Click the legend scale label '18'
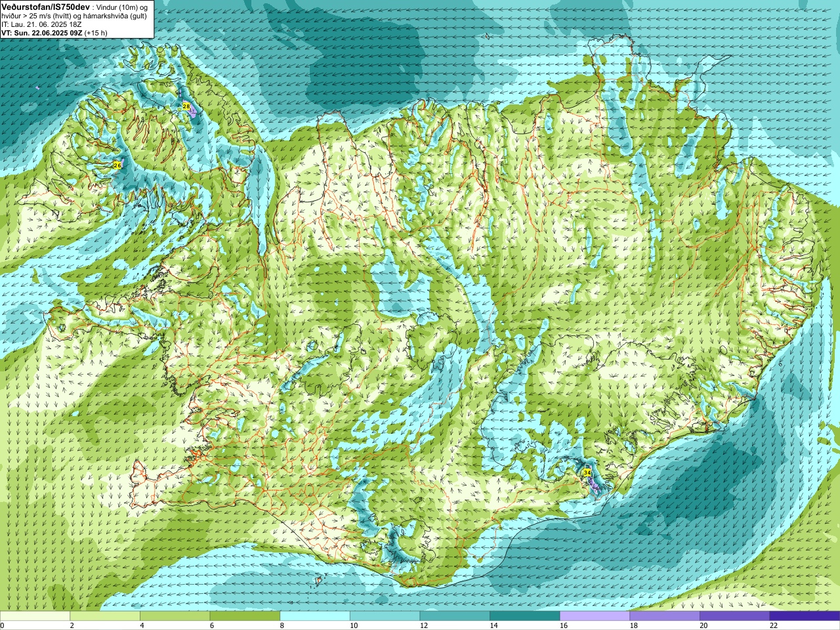The image size is (840, 630). (634, 625)
